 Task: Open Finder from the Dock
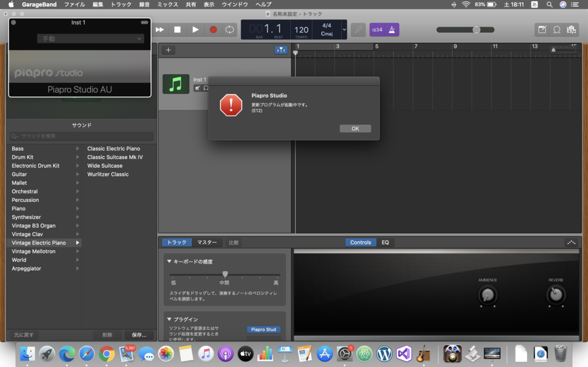click(28, 353)
